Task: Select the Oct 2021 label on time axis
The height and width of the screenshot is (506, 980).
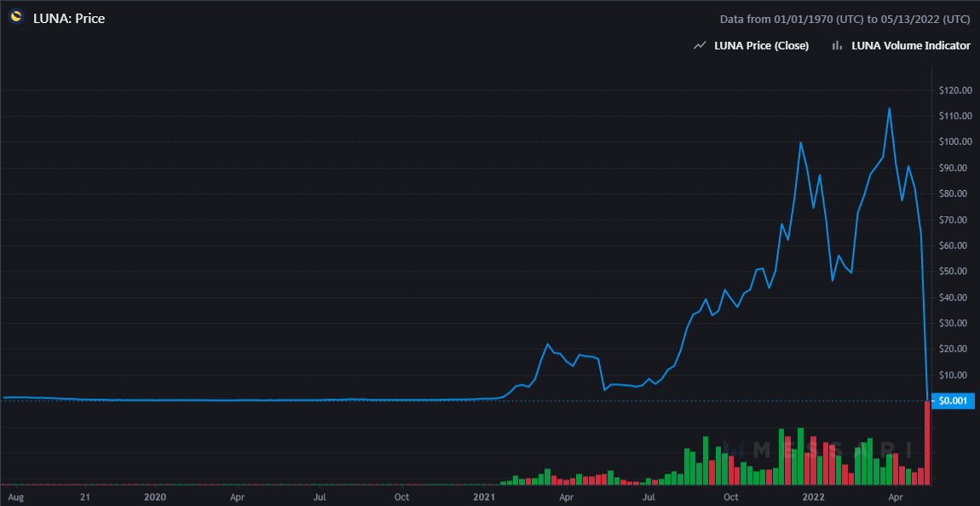Action: point(729,497)
